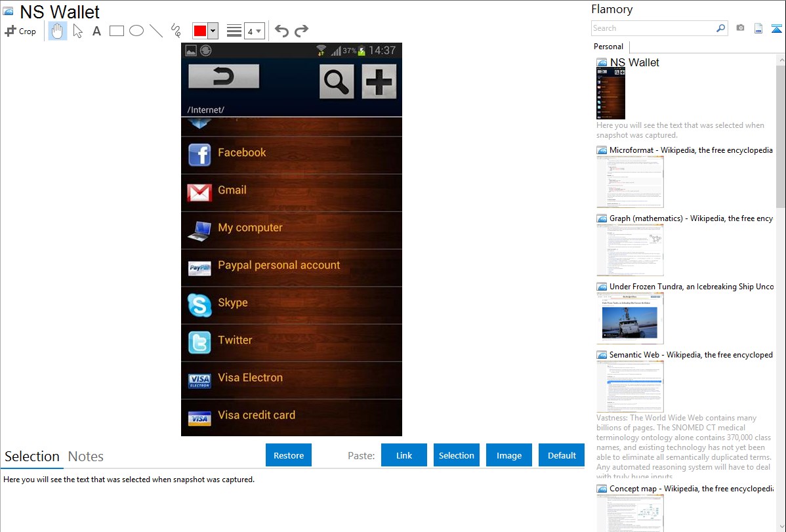Click the Skype icon in the list
Screen dimensions: 786x532
coord(199,305)
